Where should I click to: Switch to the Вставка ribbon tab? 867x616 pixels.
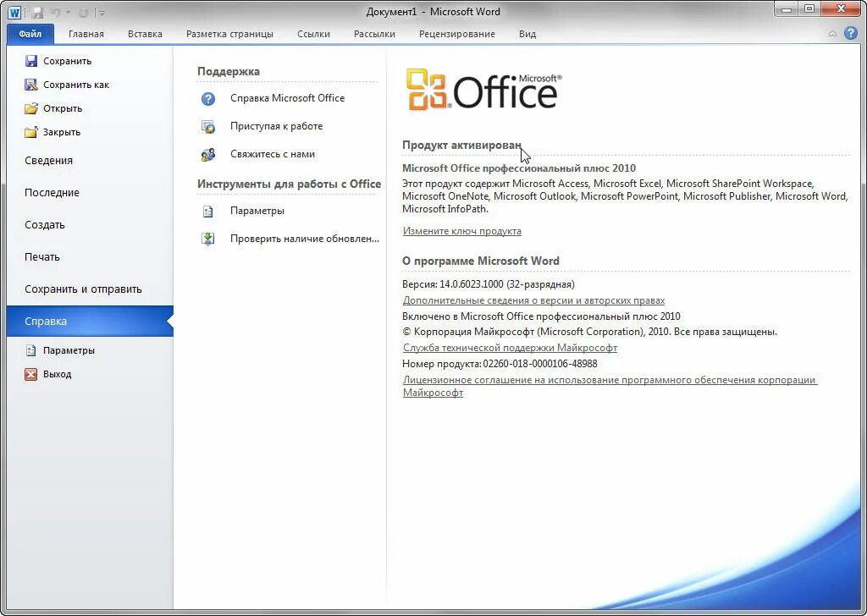pyautogui.click(x=145, y=34)
